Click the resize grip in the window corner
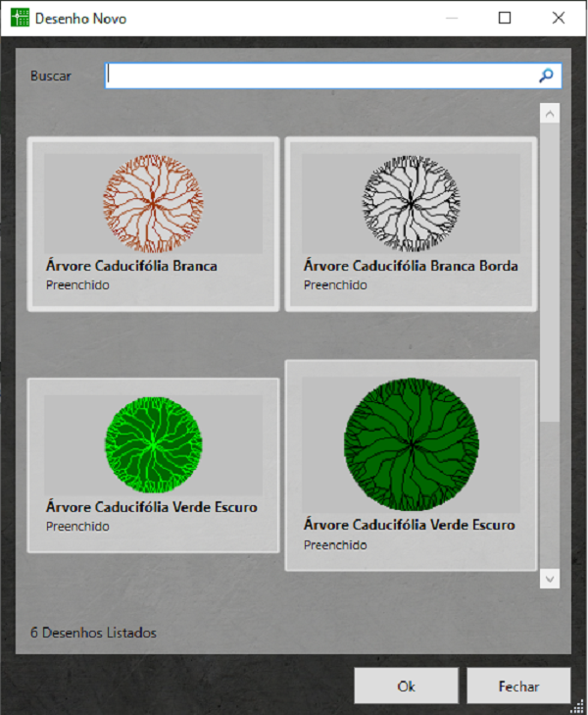The height and width of the screenshot is (715, 588). [579, 706]
